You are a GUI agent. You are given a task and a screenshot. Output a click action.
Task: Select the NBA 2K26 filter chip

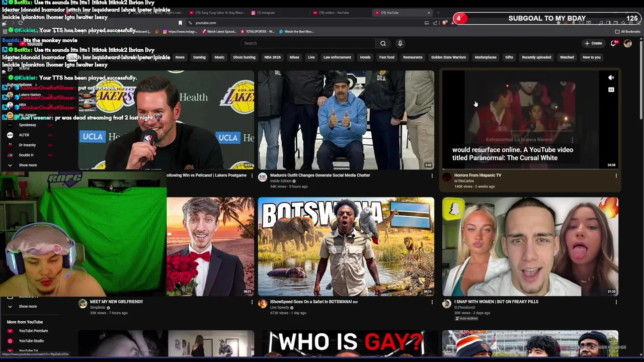(273, 57)
